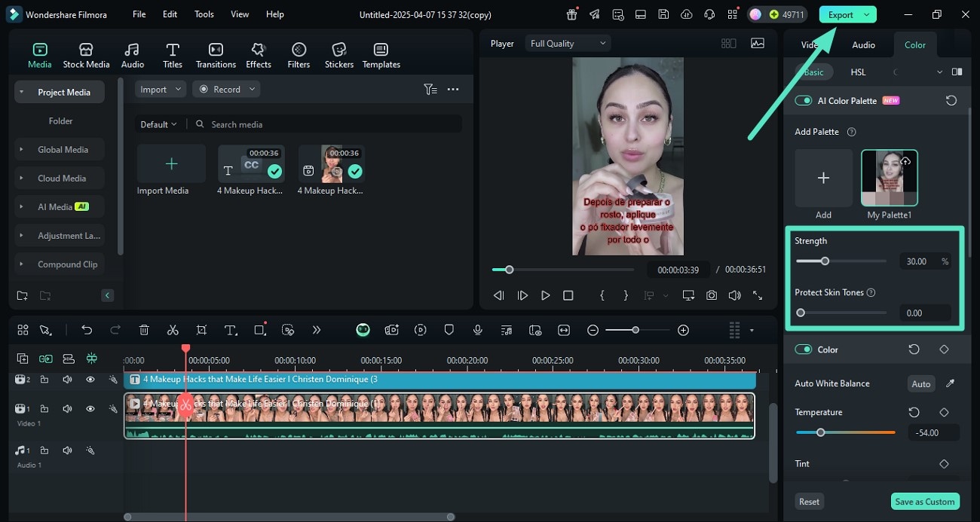Undo the last action in timeline toolbar
Image resolution: width=980 pixels, height=522 pixels.
click(x=87, y=330)
